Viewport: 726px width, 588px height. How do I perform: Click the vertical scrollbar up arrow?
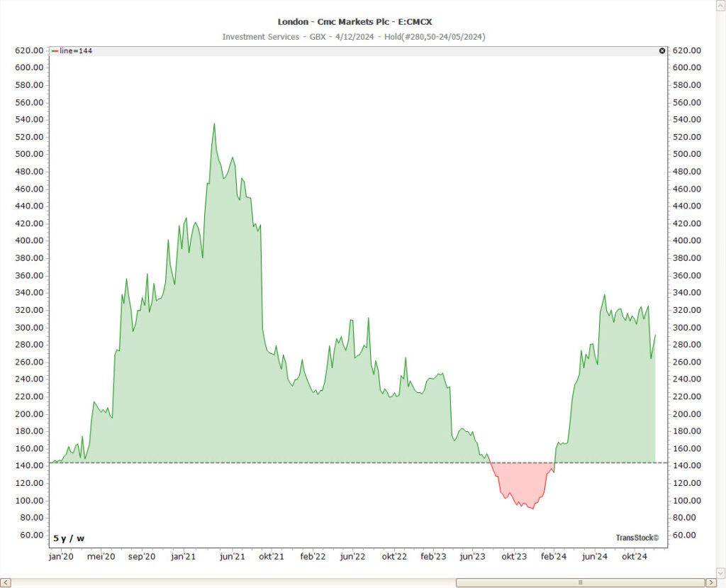click(720, 5)
